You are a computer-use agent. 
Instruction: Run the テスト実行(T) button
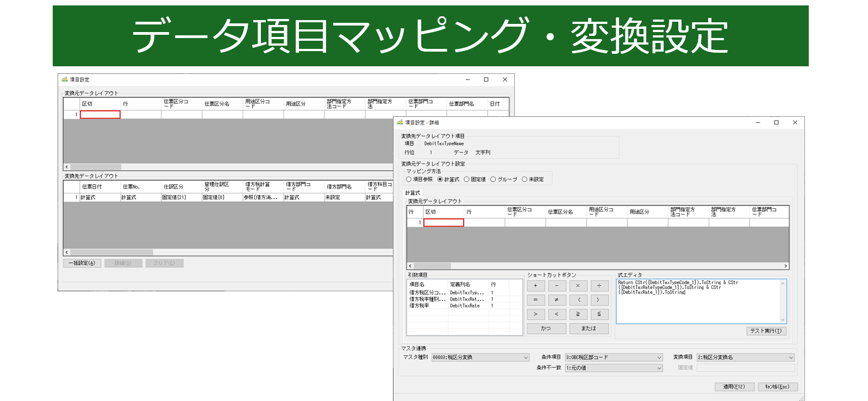coord(766,331)
